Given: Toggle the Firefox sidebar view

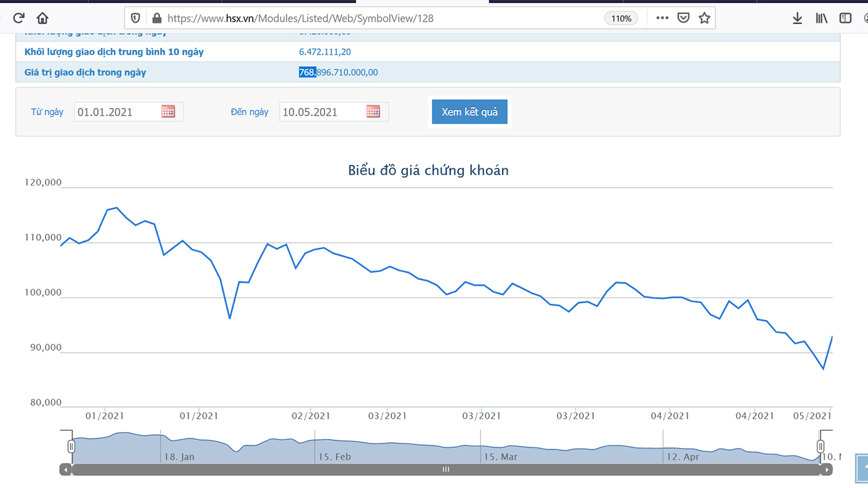Looking at the screenshot, I should pos(845,18).
